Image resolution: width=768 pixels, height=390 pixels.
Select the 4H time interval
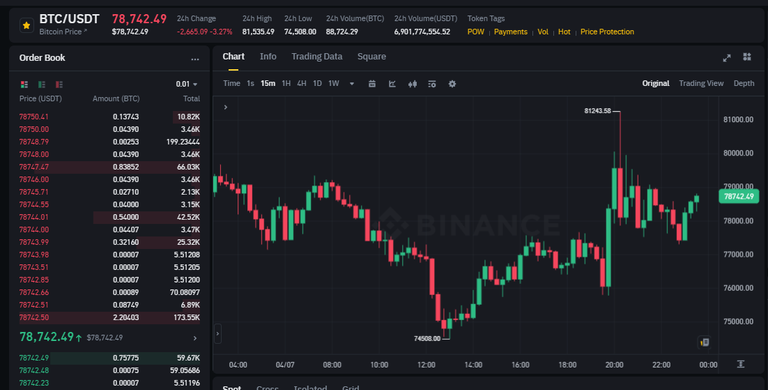click(302, 83)
